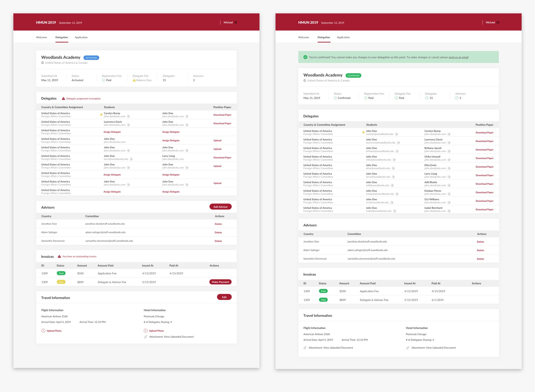
Task: Click Edit in the Travel Information section
Action: [224, 297]
